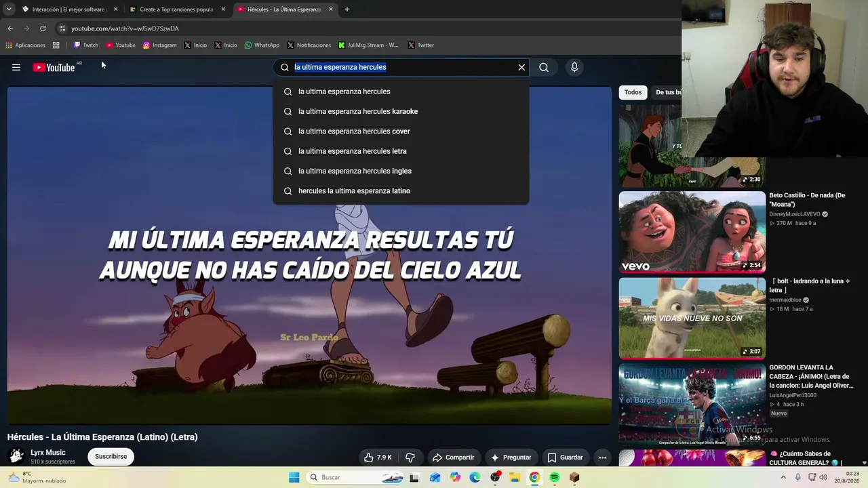Viewport: 868px width, 488px height.
Task: View site information icon in address bar
Action: tap(62, 28)
